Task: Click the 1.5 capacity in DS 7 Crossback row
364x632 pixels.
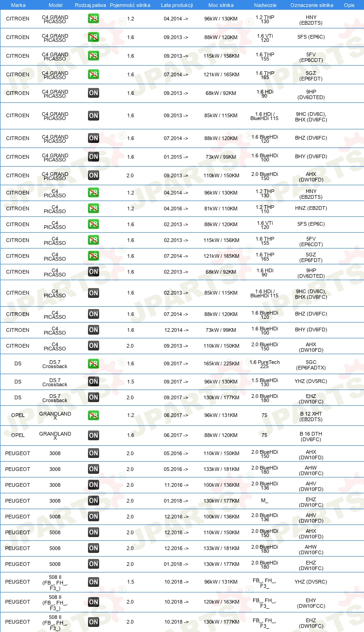Action: (x=130, y=382)
